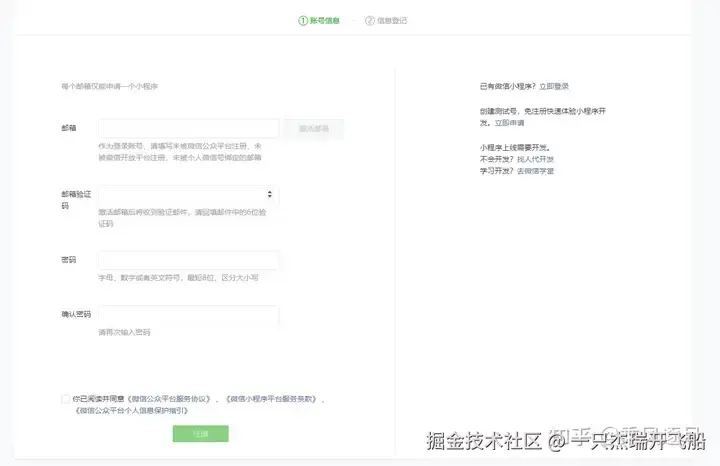Click the text 每个邮箱仅能申请一个小程序
The height and width of the screenshot is (466, 720).
pos(110,86)
